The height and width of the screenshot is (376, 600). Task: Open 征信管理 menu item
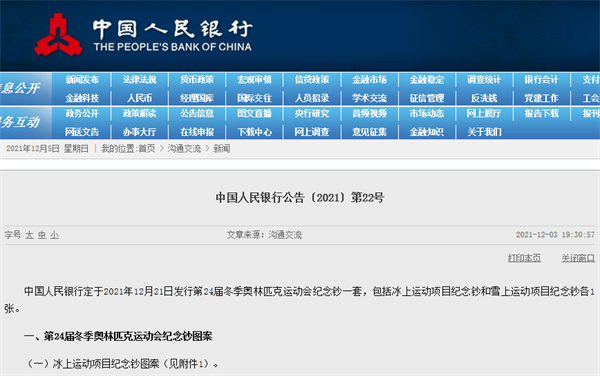(x=427, y=98)
